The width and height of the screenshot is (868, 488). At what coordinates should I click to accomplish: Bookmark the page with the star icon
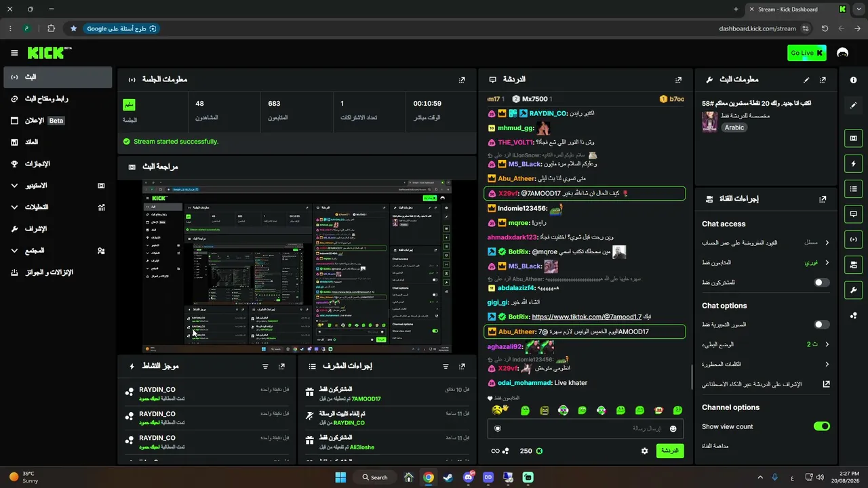pos(73,28)
